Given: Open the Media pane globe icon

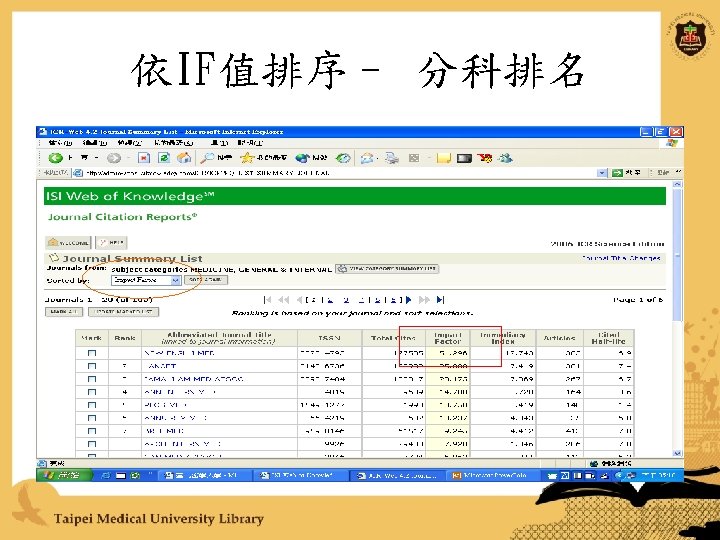Looking at the screenshot, I should click(x=303, y=158).
